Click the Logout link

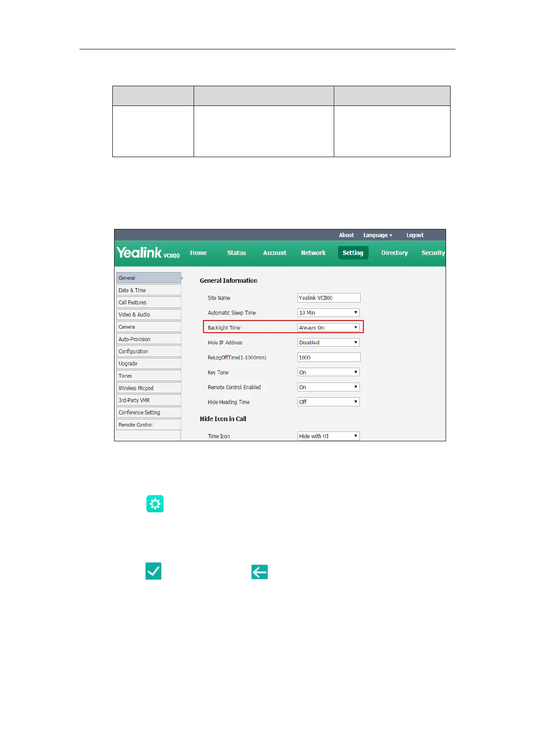point(415,235)
